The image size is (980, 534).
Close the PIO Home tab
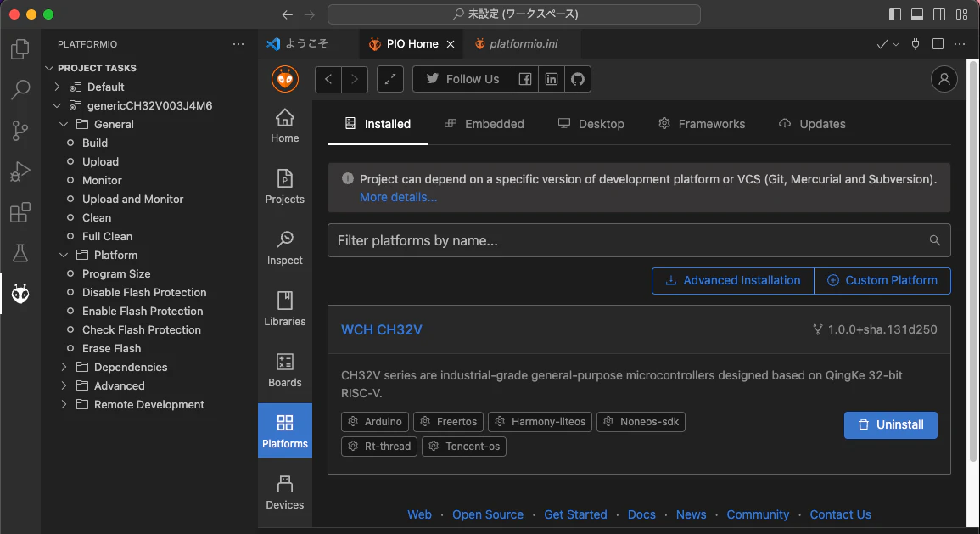(x=451, y=44)
